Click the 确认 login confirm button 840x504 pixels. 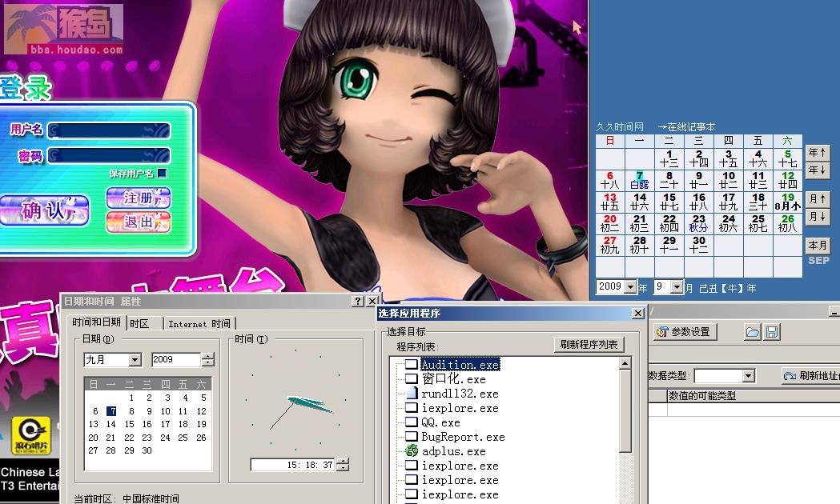click(x=45, y=210)
